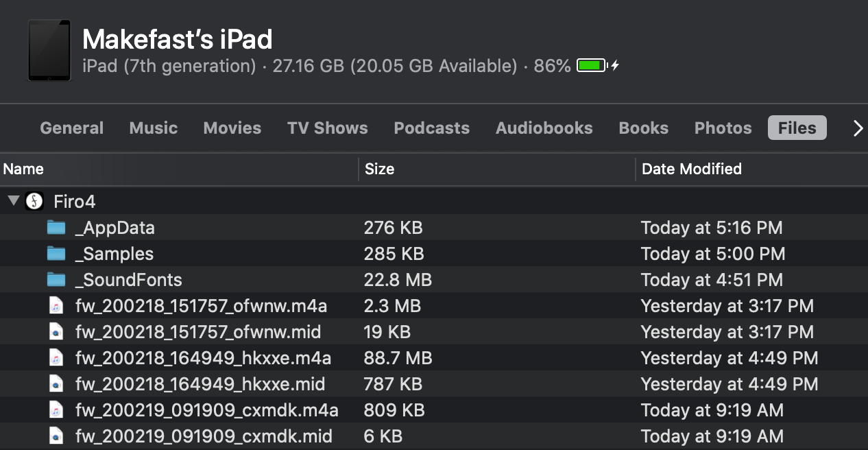The height and width of the screenshot is (450, 868).
Task: Open the Podcasts tab
Action: 432,128
